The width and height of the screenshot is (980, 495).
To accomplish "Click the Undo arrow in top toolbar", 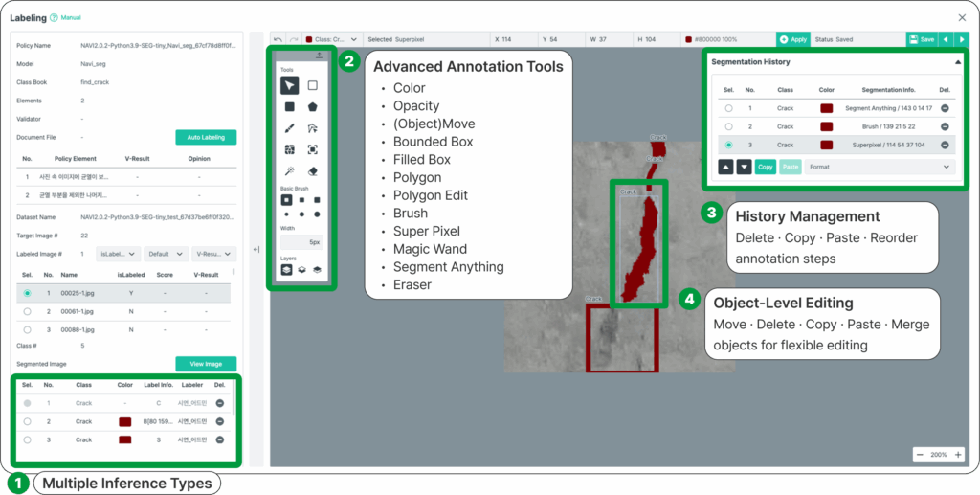I will click(x=278, y=39).
